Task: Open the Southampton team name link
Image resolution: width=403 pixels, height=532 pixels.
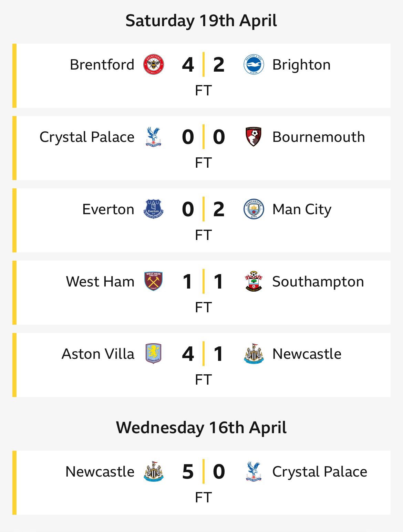Action: (318, 282)
